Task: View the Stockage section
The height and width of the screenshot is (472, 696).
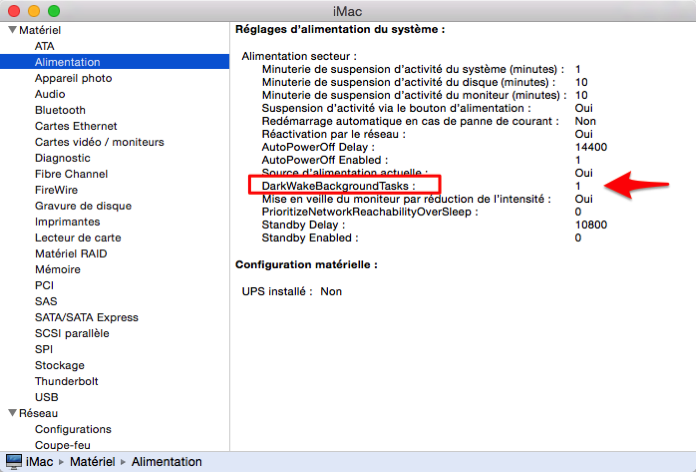Action: pos(60,365)
